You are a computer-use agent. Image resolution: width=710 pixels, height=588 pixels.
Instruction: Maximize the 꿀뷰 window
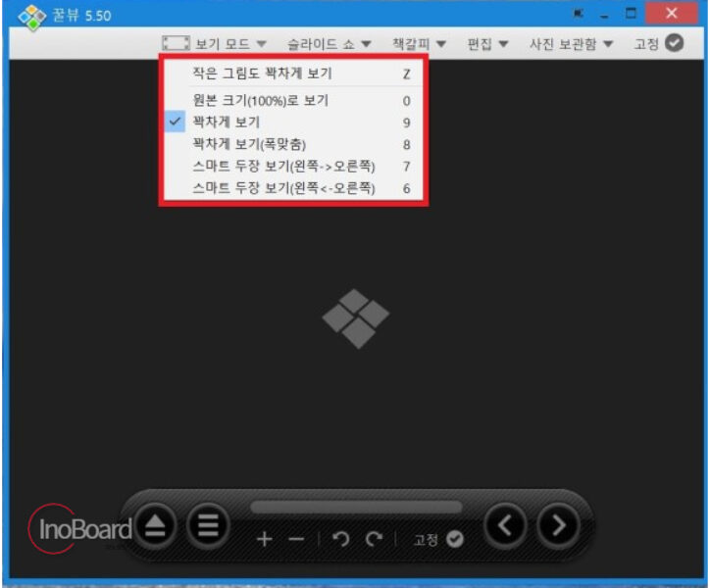click(x=631, y=13)
